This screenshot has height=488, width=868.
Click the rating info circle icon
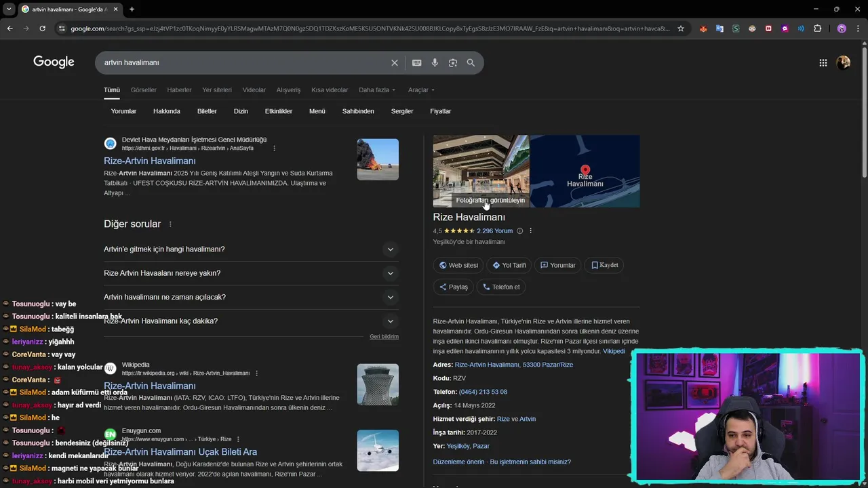pos(520,231)
